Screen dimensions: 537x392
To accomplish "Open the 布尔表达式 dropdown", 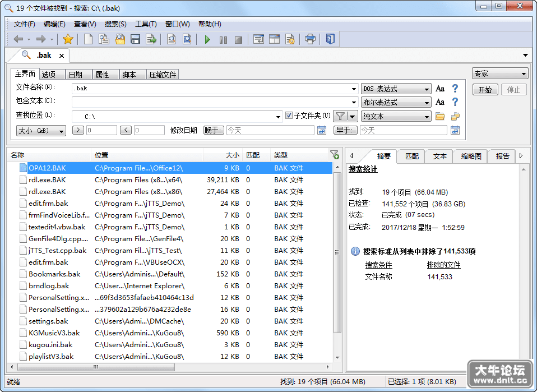I will [x=396, y=103].
